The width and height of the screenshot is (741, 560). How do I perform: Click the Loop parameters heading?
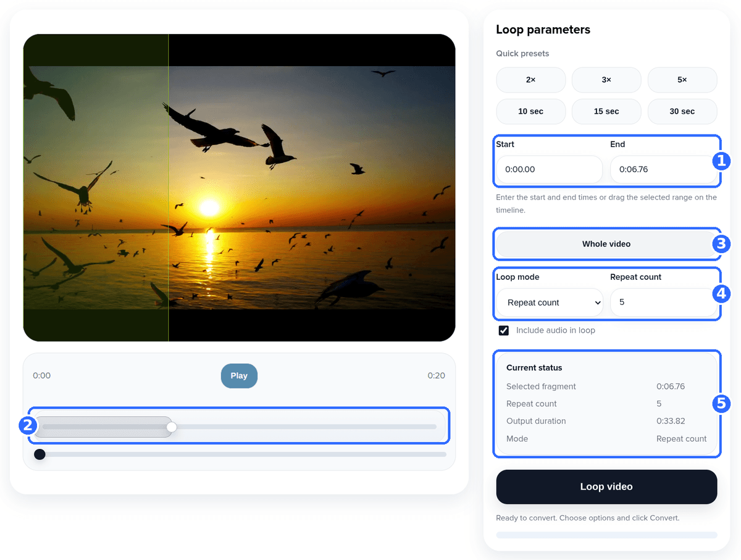click(543, 30)
